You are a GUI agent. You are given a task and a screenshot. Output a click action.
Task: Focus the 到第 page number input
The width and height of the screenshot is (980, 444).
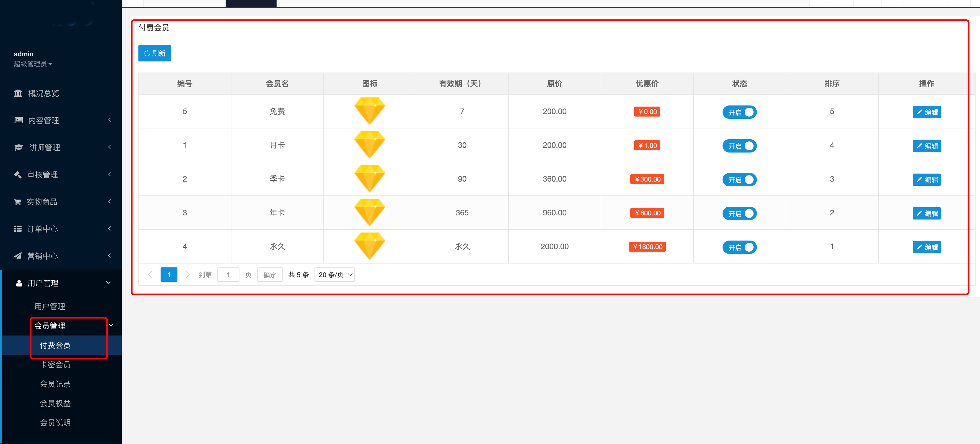pyautogui.click(x=228, y=275)
